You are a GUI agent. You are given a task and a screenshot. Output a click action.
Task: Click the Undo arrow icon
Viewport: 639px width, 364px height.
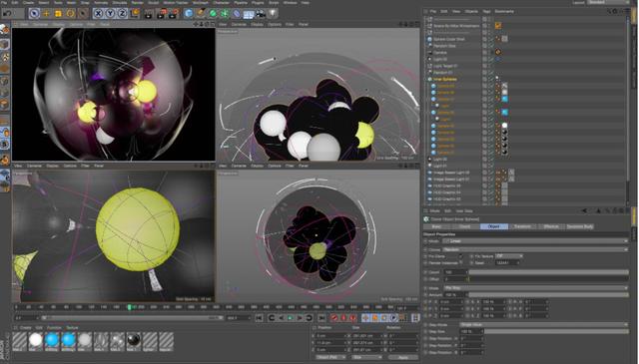pyautogui.click(x=7, y=13)
